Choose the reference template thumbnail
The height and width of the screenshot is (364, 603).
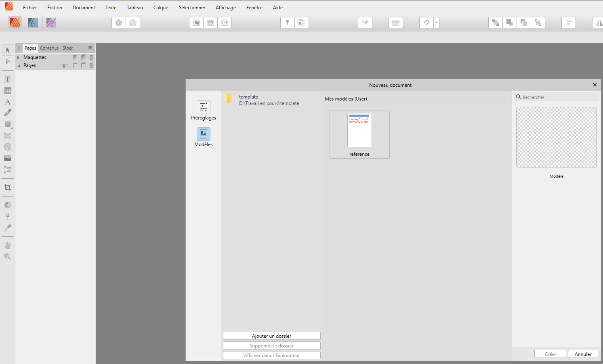pyautogui.click(x=359, y=134)
